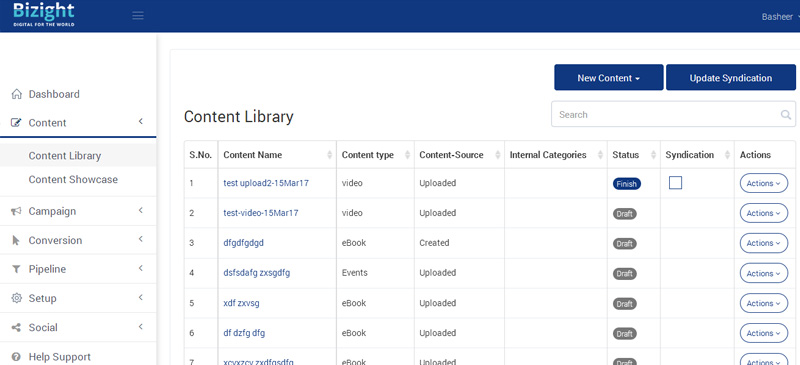Open dsfsdafg zxsgdfg content link

click(x=257, y=273)
